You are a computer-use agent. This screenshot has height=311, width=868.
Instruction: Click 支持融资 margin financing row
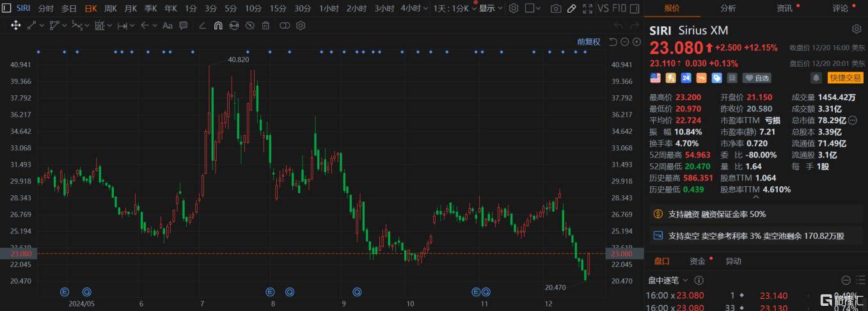pyautogui.click(x=755, y=214)
